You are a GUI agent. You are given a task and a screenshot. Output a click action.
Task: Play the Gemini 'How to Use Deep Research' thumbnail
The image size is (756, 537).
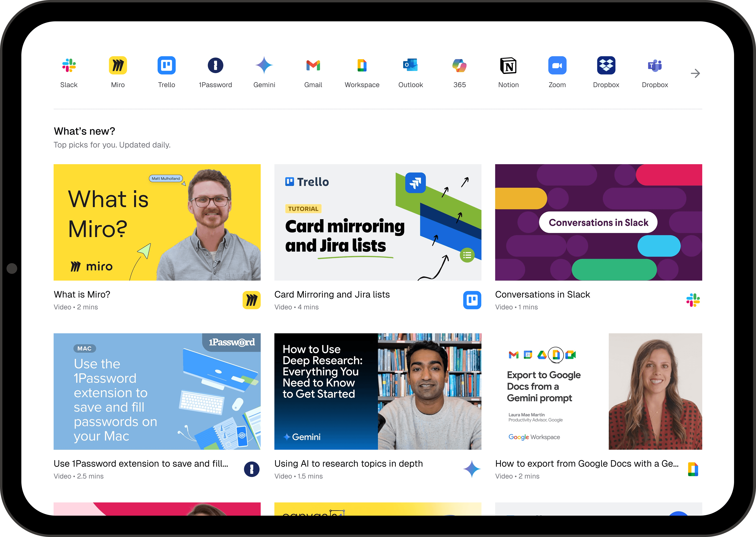378,392
